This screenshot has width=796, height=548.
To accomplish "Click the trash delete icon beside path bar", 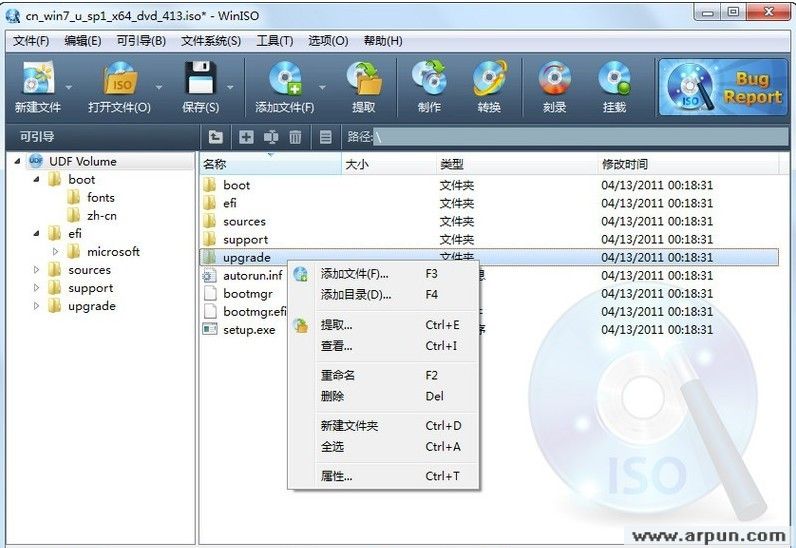I will (x=295, y=137).
